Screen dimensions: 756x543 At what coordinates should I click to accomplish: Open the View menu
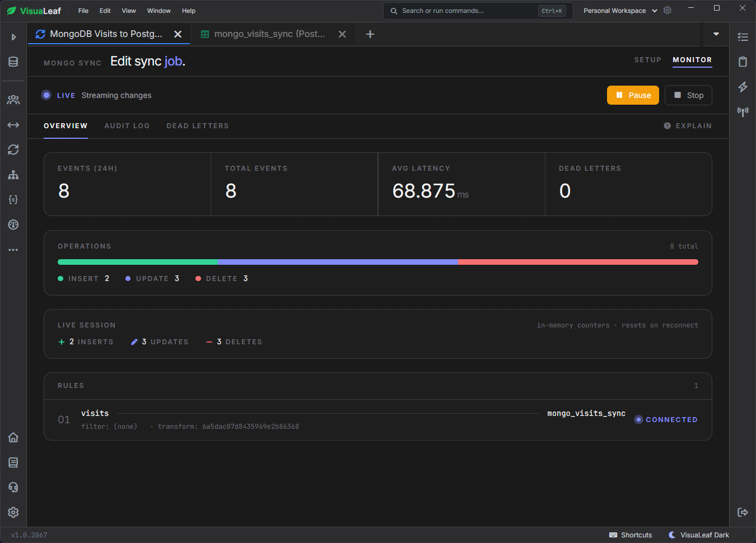tap(129, 11)
